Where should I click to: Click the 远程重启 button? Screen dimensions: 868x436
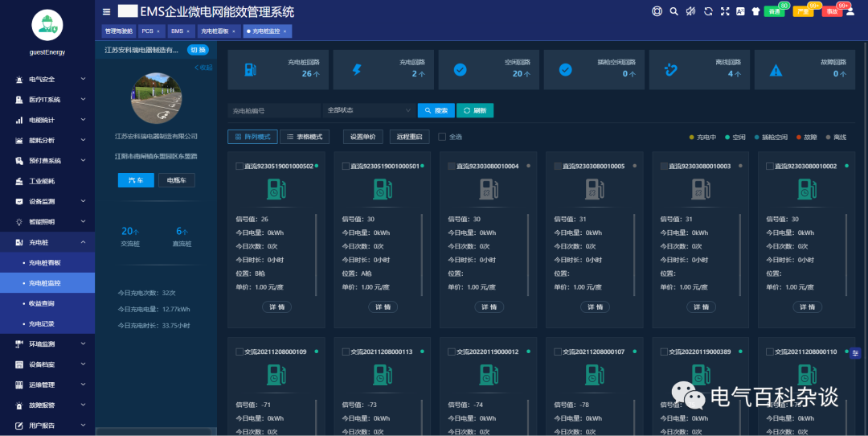click(x=409, y=137)
